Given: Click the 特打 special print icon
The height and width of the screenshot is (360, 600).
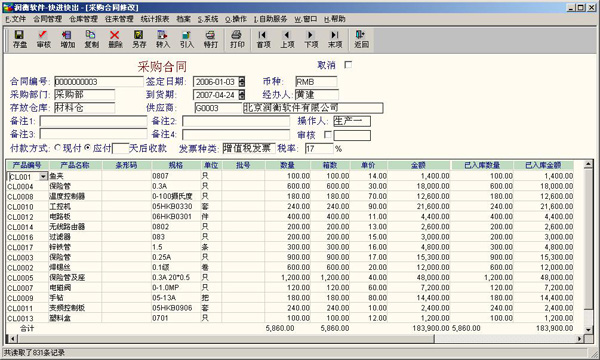Looking at the screenshot, I should [x=210, y=39].
